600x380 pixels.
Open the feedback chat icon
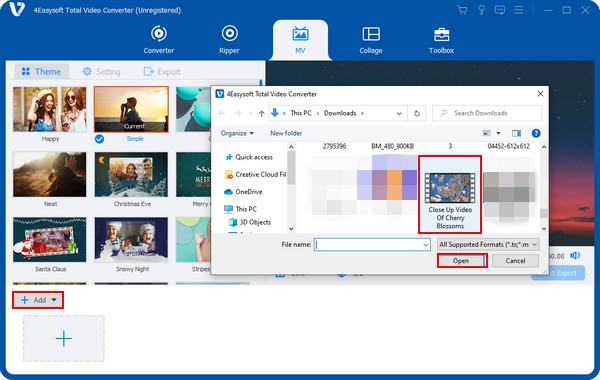pos(500,10)
